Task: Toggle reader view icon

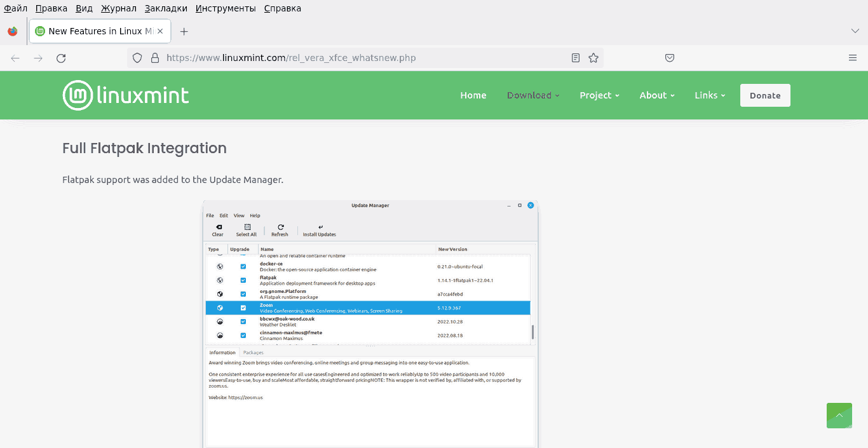Action: 576,58
